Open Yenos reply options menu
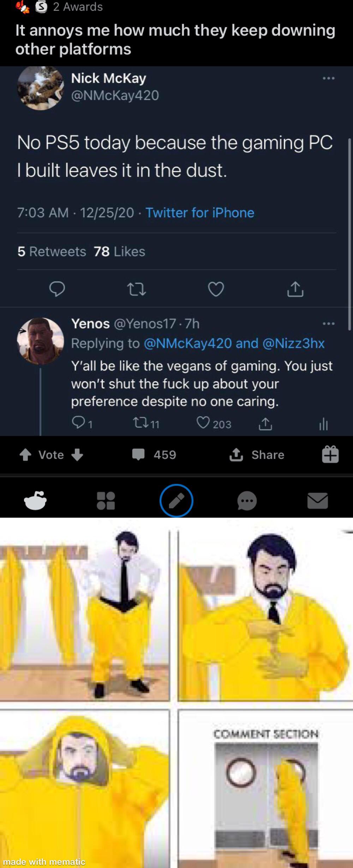Viewport: 353px width, 868px height. [x=328, y=323]
